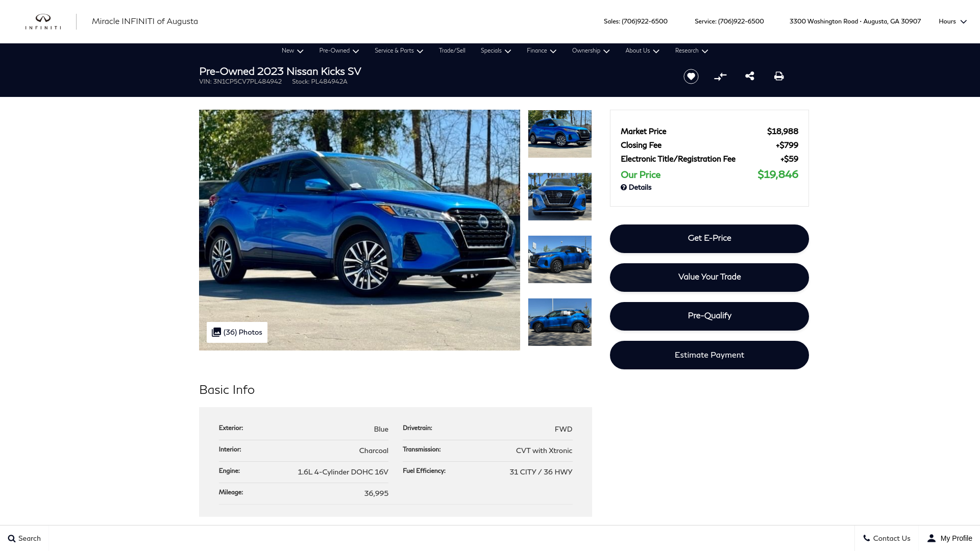
Task: Expand the Specials menu
Action: tap(496, 51)
